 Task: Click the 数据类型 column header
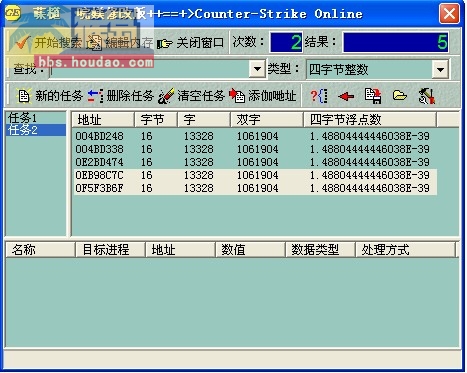320,250
